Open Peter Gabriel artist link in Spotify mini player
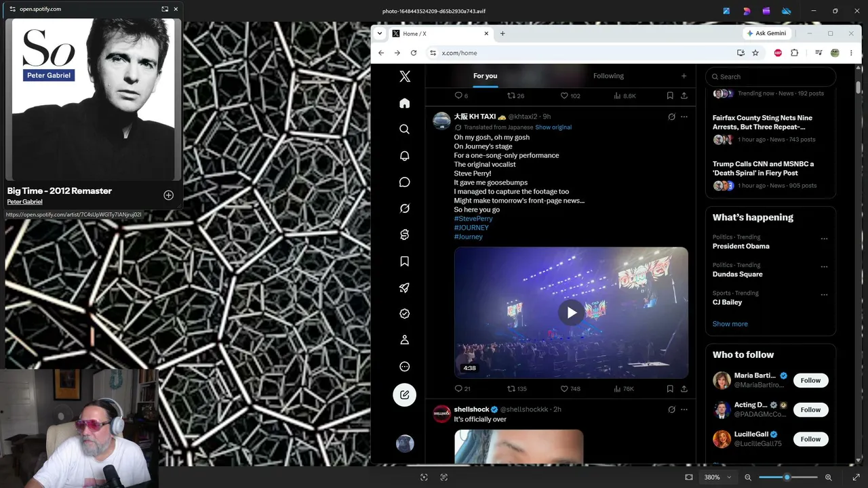Viewport: 868px width, 488px height. (x=24, y=202)
